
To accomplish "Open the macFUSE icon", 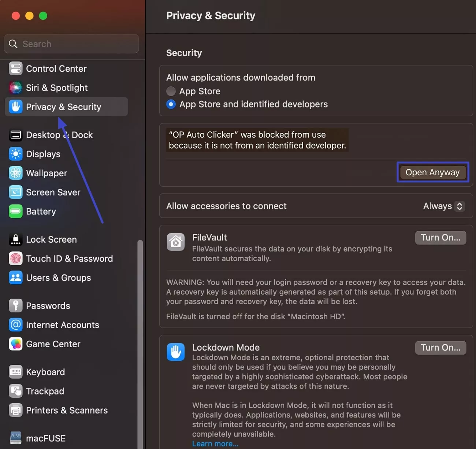I will pyautogui.click(x=16, y=438).
